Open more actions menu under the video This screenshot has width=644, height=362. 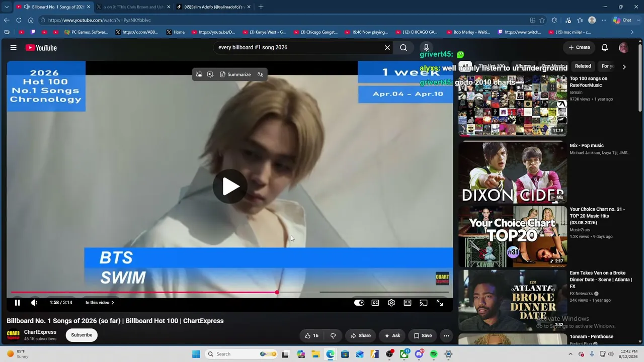(446, 335)
